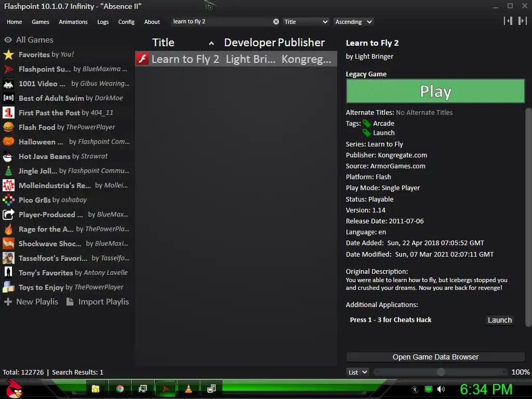The height and width of the screenshot is (399, 532).
Task: Click the speaker volume tray icon
Action: coord(441,389)
